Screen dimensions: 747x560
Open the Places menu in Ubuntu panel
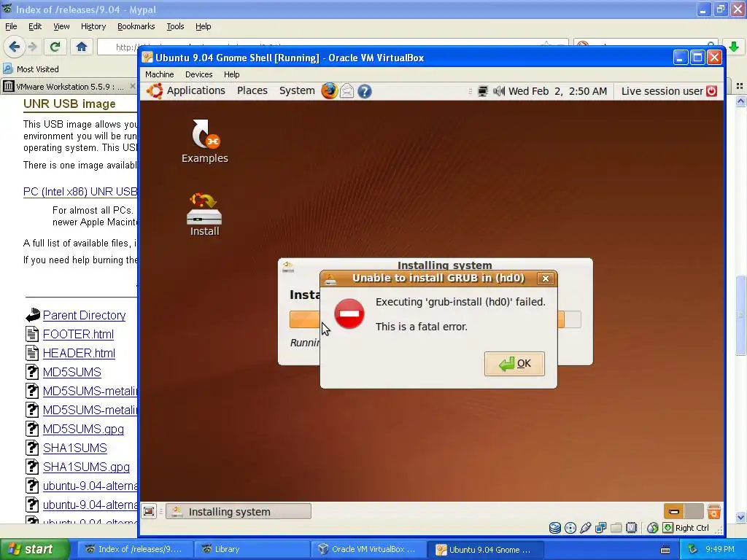pos(252,90)
